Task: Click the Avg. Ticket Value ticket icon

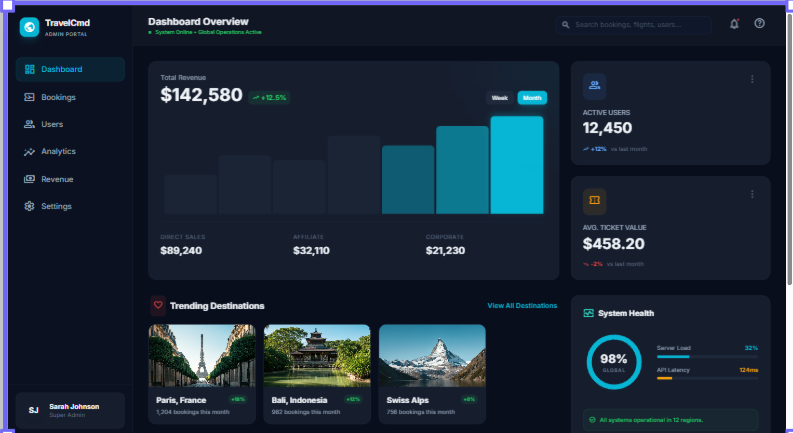Action: [594, 201]
